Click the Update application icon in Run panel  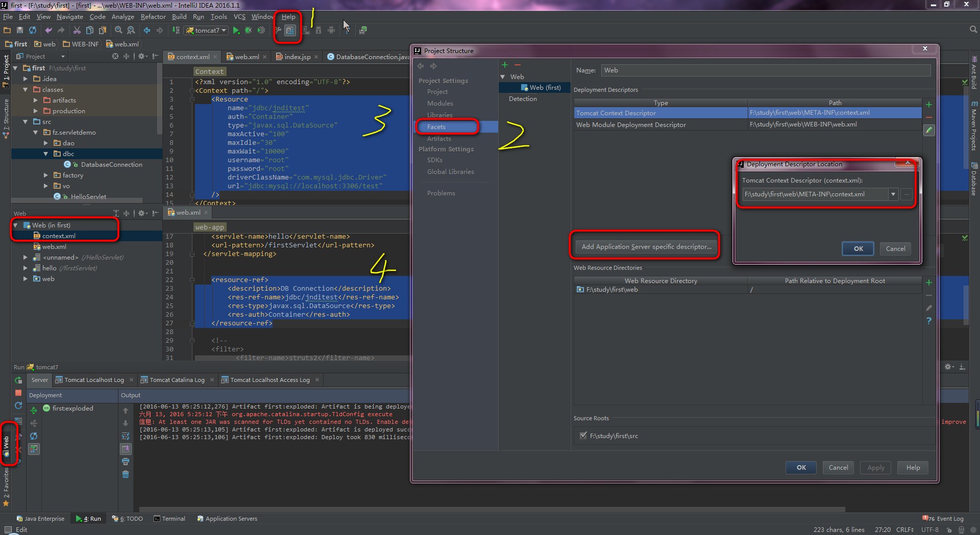(x=18, y=405)
